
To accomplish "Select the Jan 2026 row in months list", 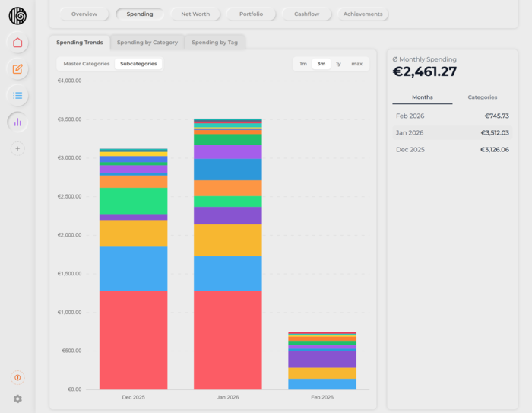I will click(452, 133).
